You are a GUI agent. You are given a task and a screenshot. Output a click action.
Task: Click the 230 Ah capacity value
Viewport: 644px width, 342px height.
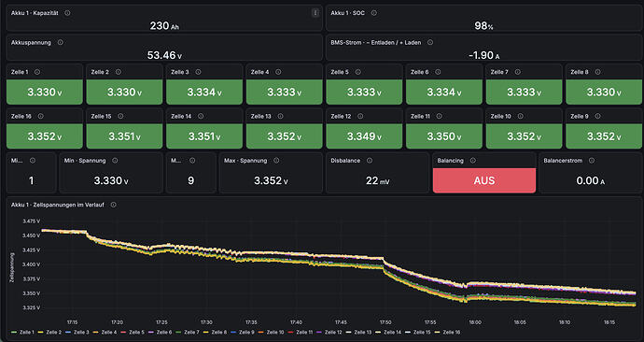[x=164, y=26]
